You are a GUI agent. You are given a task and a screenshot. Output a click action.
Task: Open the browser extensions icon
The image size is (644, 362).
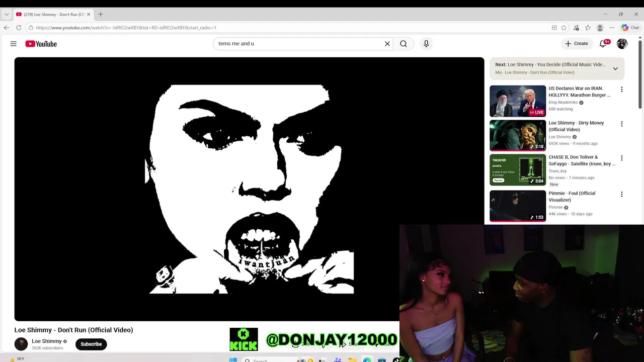(576, 28)
